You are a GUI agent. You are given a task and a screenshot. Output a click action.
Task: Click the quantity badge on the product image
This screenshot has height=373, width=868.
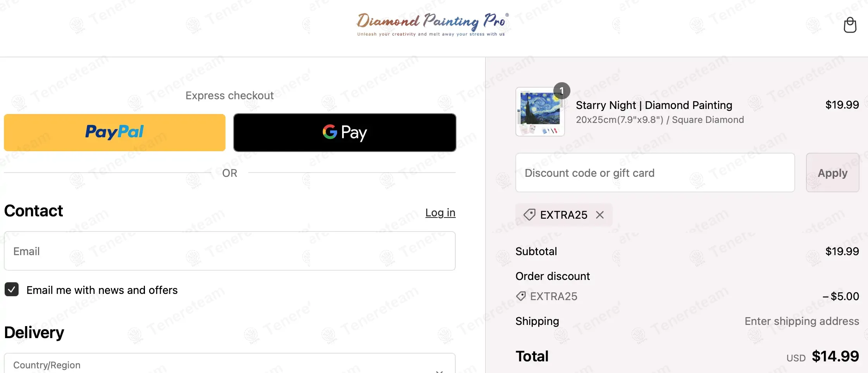(x=561, y=91)
